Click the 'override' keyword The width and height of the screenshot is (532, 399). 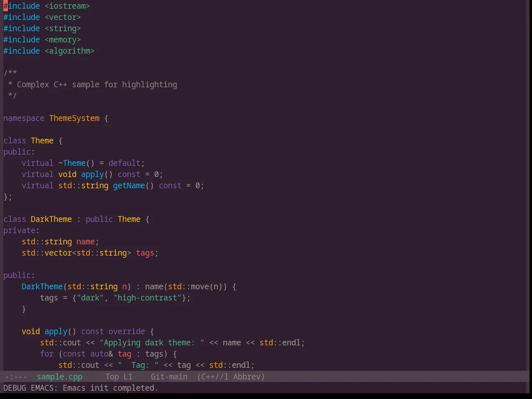pos(127,331)
